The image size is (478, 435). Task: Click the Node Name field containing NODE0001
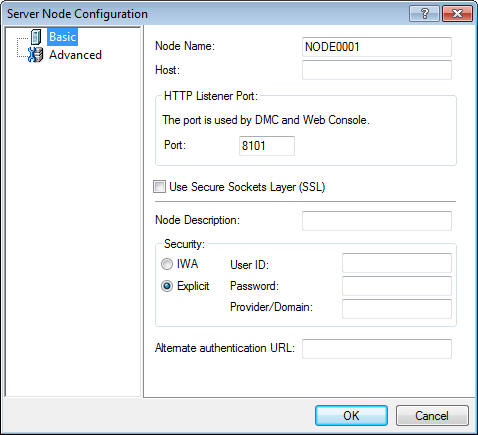tap(377, 47)
